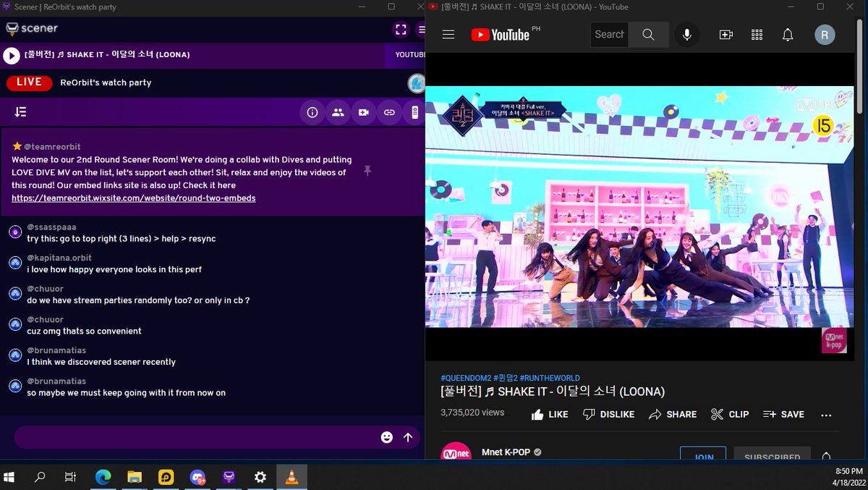Open the Scener hamburger menu
The width and height of the screenshot is (868, 490).
point(421,30)
